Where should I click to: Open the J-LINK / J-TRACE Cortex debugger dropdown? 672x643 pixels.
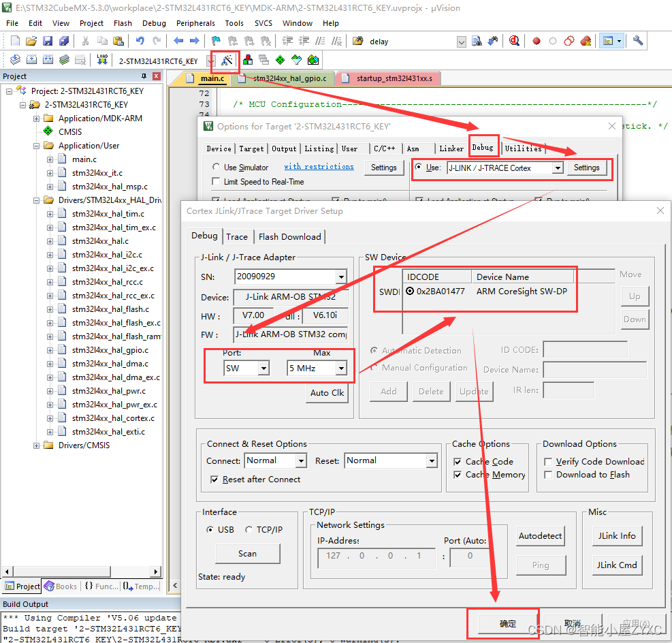[558, 168]
